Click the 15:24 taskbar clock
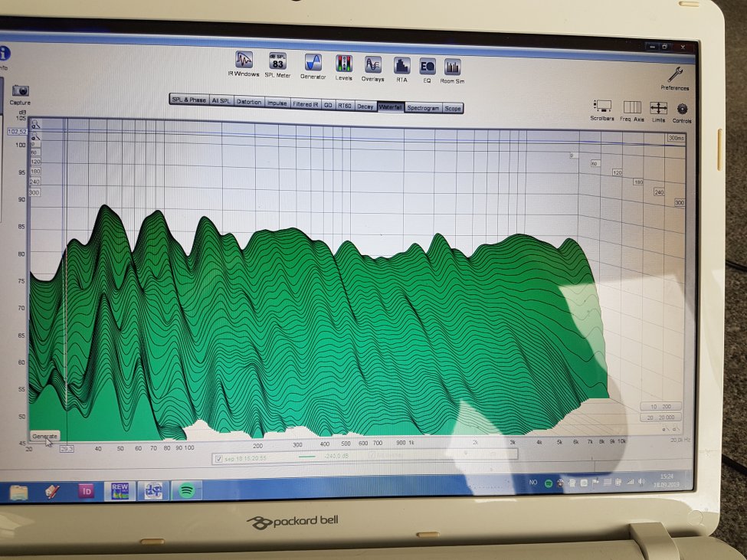 pyautogui.click(x=667, y=476)
